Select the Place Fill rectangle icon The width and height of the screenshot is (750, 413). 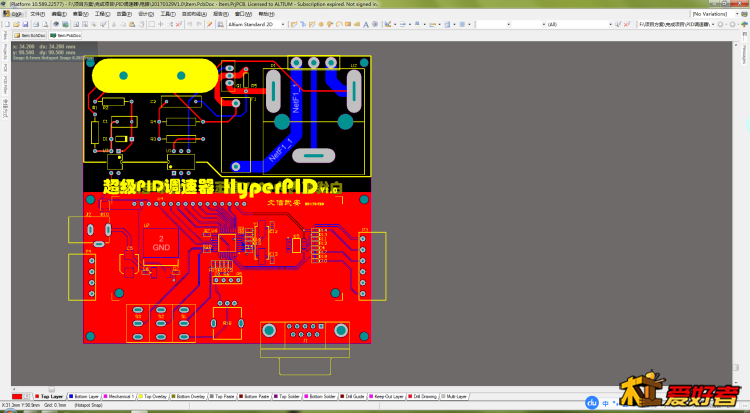348,24
